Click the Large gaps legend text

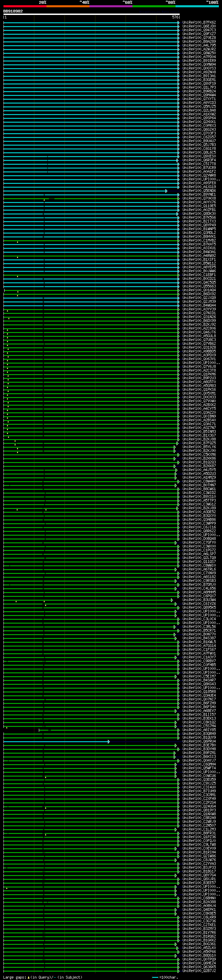point(43,977)
